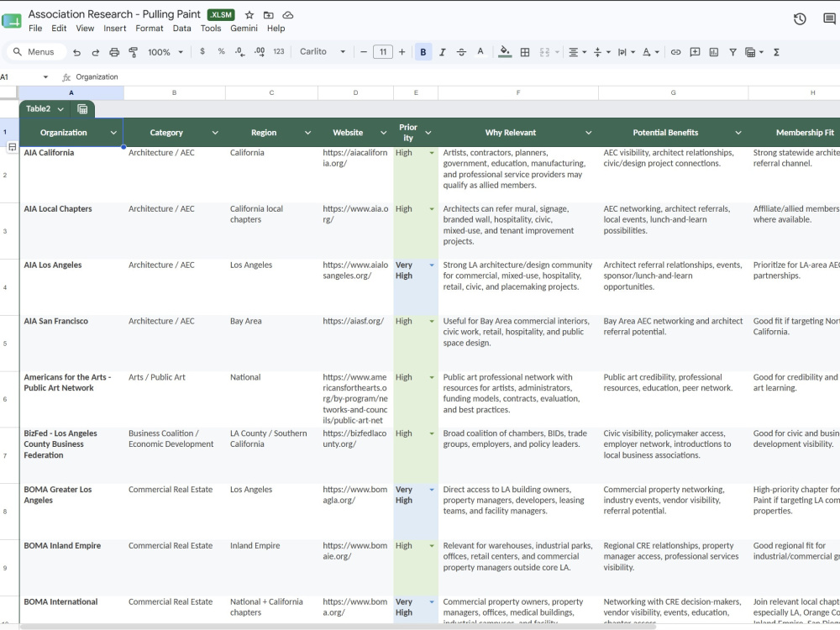Move document using folder icon

[x=269, y=15]
